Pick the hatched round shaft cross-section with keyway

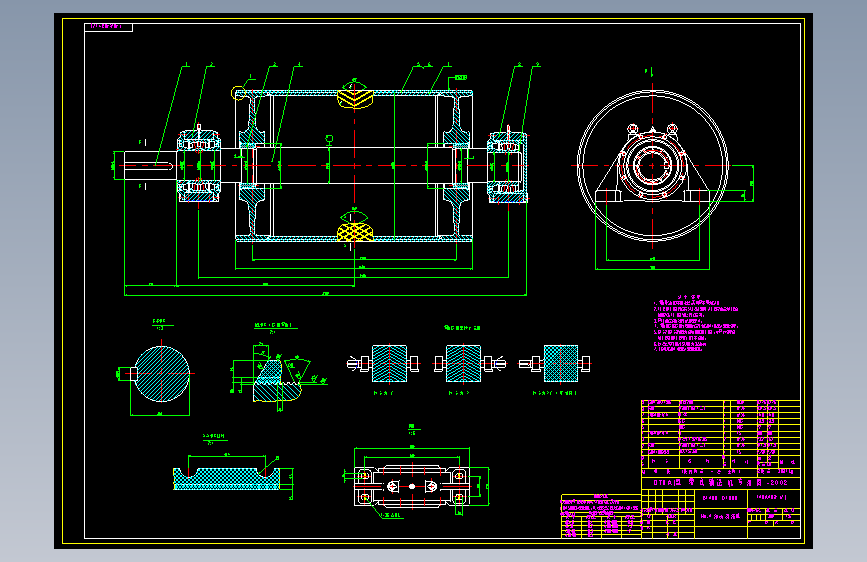point(159,374)
